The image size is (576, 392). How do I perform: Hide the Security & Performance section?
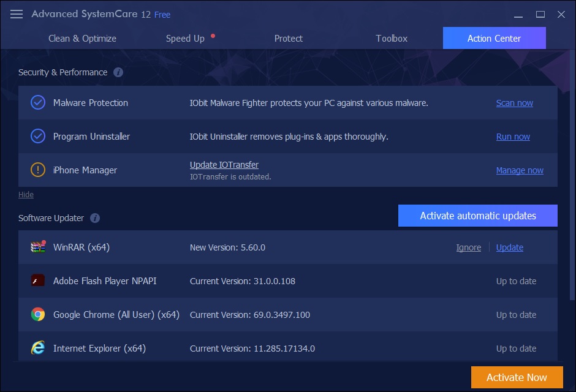26,194
